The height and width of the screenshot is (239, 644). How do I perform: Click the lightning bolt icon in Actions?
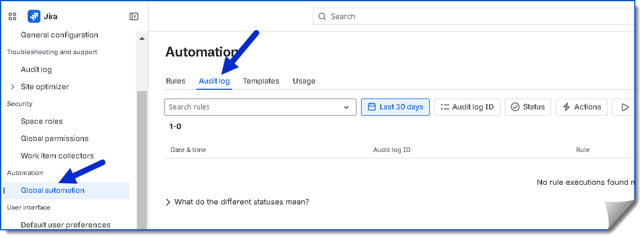click(567, 107)
